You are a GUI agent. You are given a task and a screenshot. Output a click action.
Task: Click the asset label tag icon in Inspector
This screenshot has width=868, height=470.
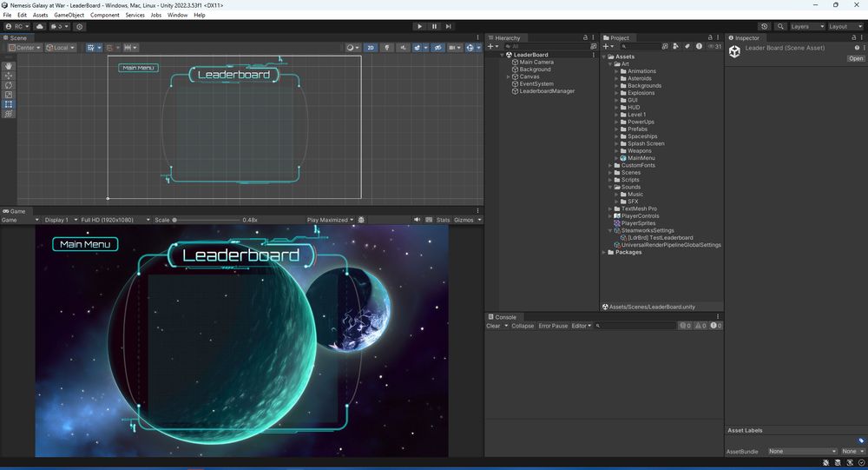coord(861,440)
